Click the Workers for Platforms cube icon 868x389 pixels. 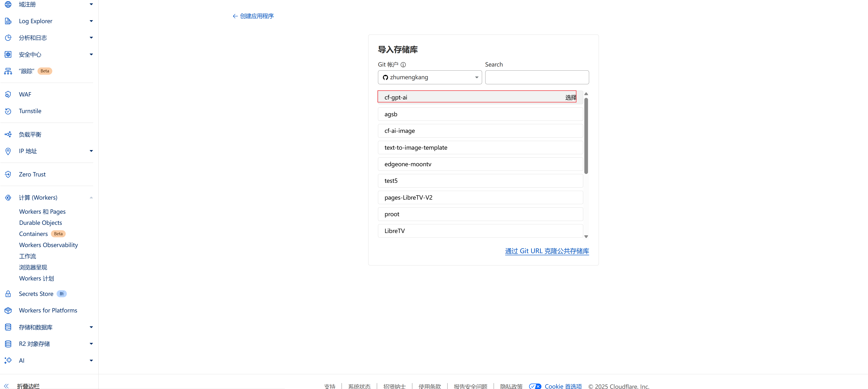8,310
